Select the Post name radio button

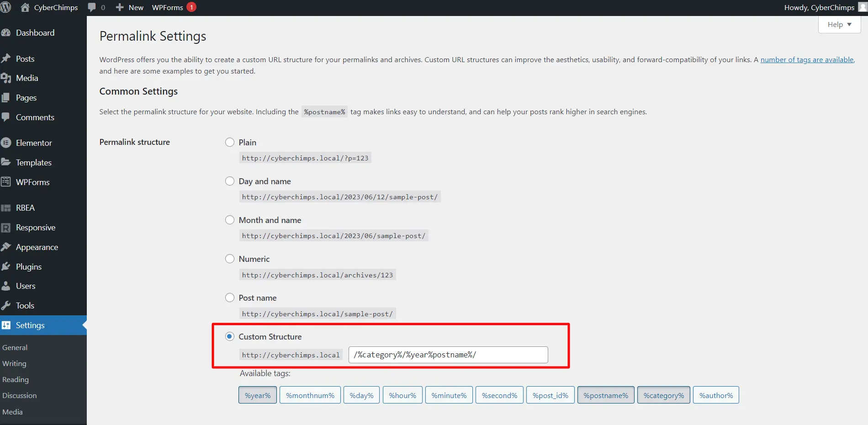[x=230, y=297]
